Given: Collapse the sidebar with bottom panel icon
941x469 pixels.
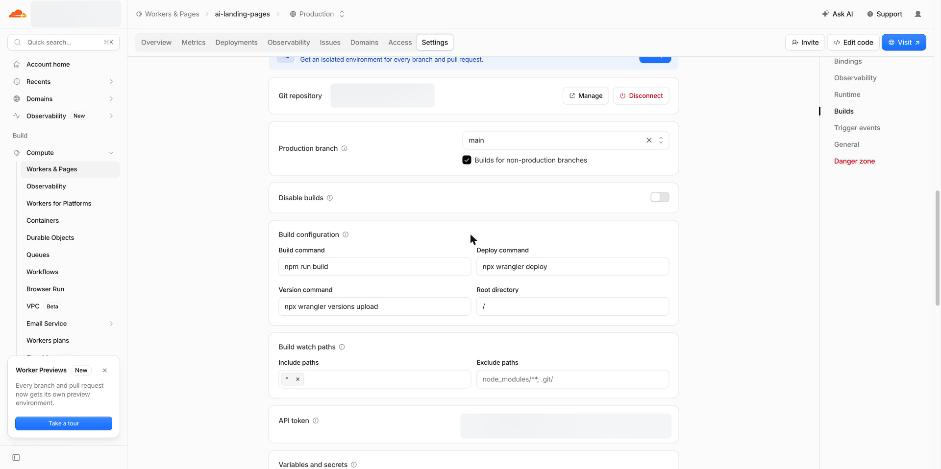Looking at the screenshot, I should pyautogui.click(x=16, y=458).
